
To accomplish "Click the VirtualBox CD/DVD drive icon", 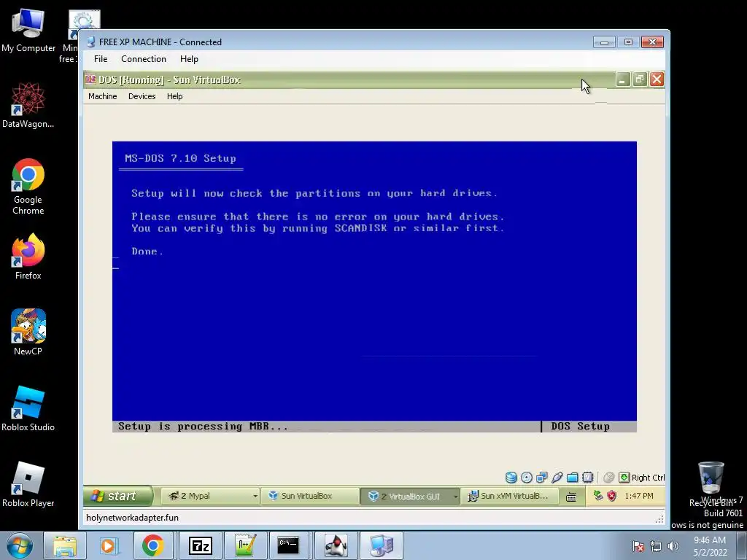I will (527, 477).
